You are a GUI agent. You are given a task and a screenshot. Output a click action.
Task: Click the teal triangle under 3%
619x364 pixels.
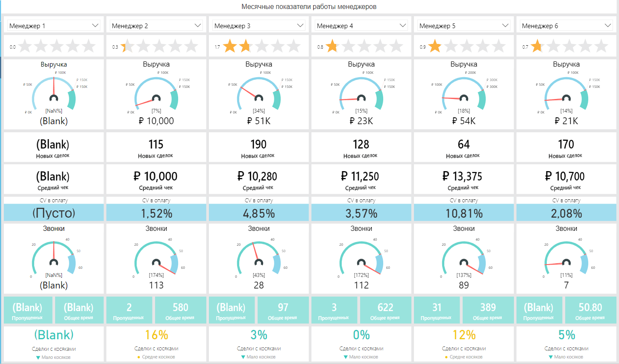(x=243, y=357)
